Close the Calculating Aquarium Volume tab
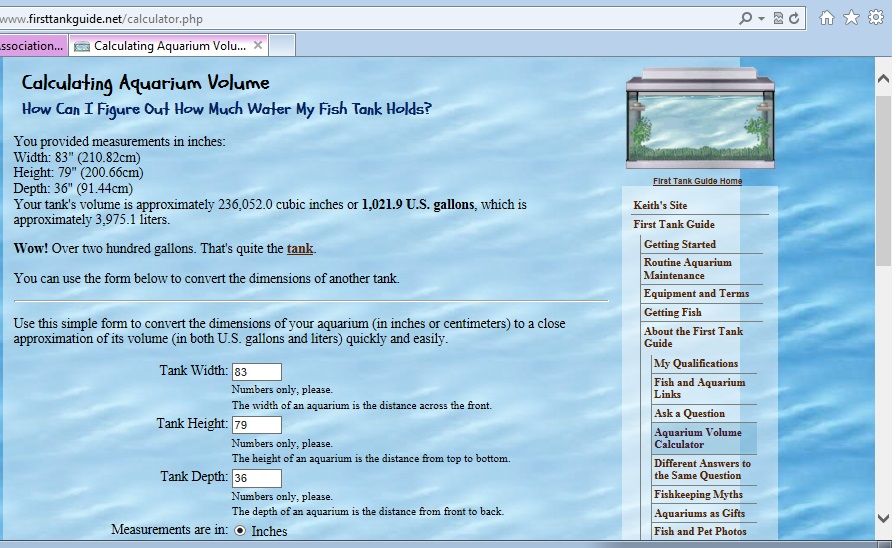 [x=258, y=45]
